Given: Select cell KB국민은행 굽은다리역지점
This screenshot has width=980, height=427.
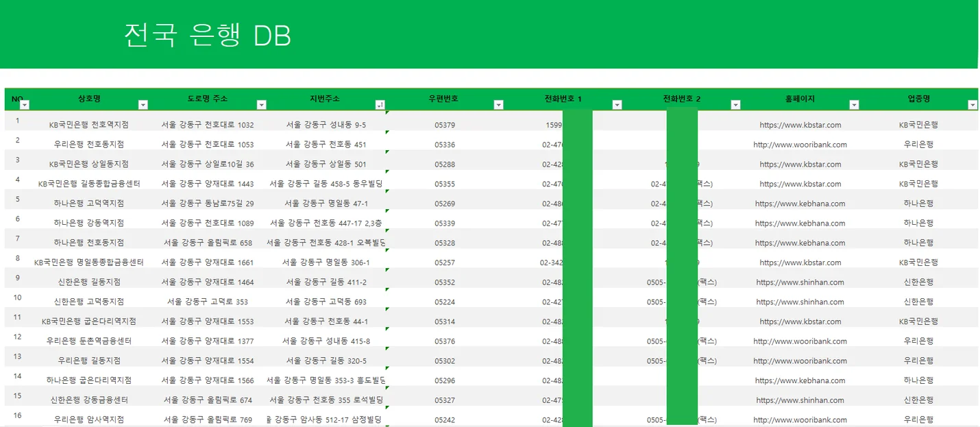Looking at the screenshot, I should coord(89,321).
